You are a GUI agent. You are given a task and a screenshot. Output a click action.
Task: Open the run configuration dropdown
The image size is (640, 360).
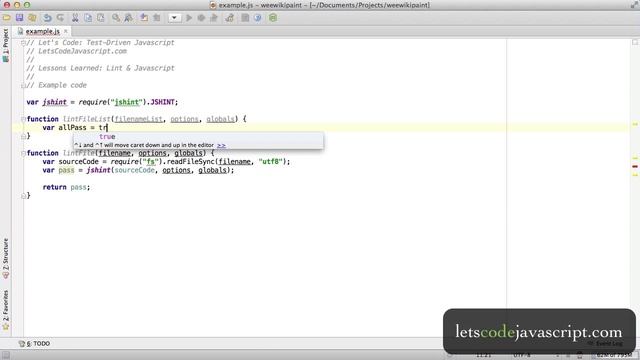coord(174,18)
